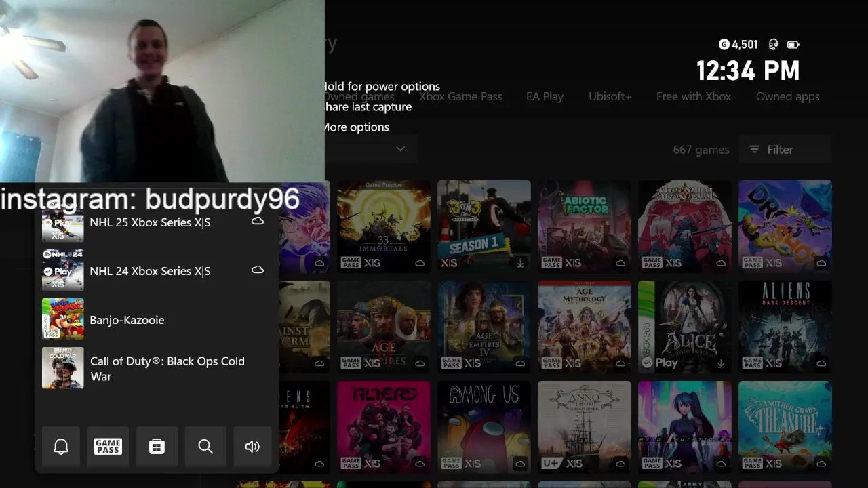
Task: Click controller battery icon
Action: click(x=793, y=45)
